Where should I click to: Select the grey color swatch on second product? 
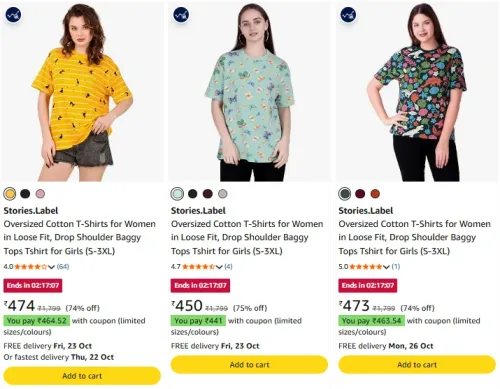pos(223,194)
